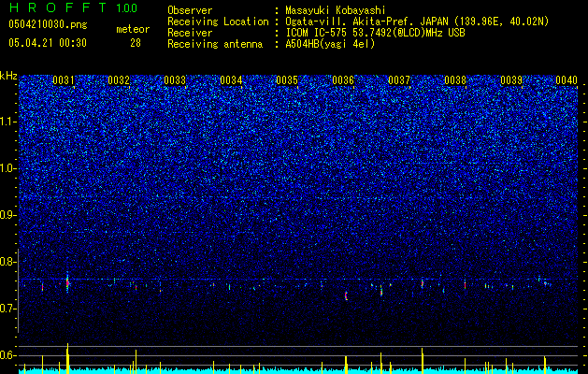The image size is (588, 374).
Task: Click the receiver value ICOM IC-575 53.7492 MHz
Action: (x=375, y=33)
